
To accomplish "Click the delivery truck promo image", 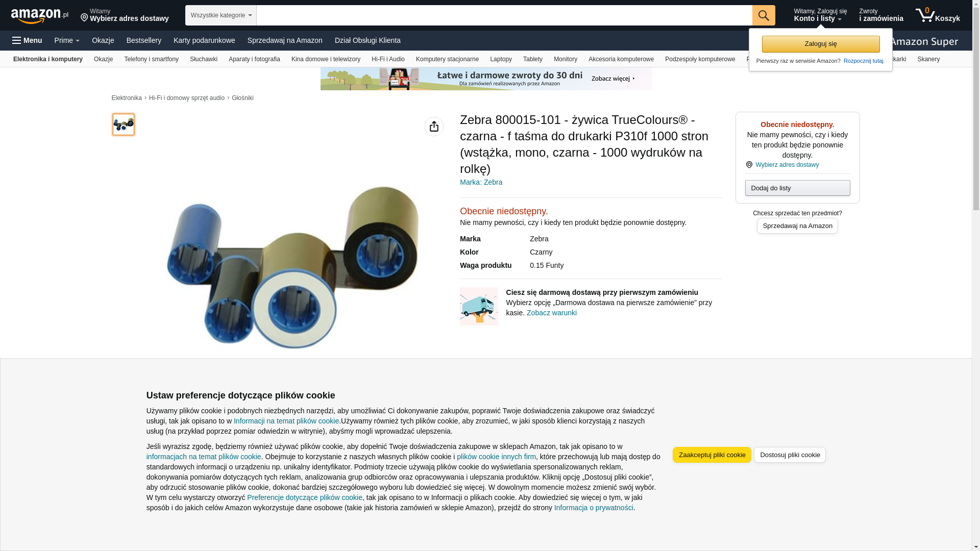I will point(479,306).
